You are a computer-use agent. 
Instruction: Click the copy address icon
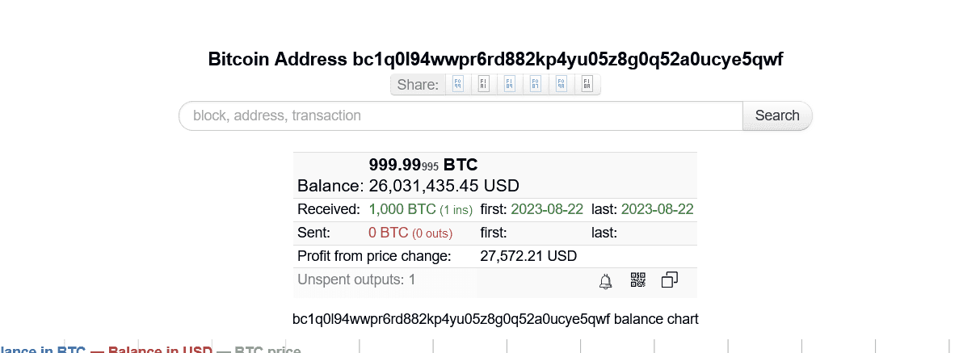669,280
